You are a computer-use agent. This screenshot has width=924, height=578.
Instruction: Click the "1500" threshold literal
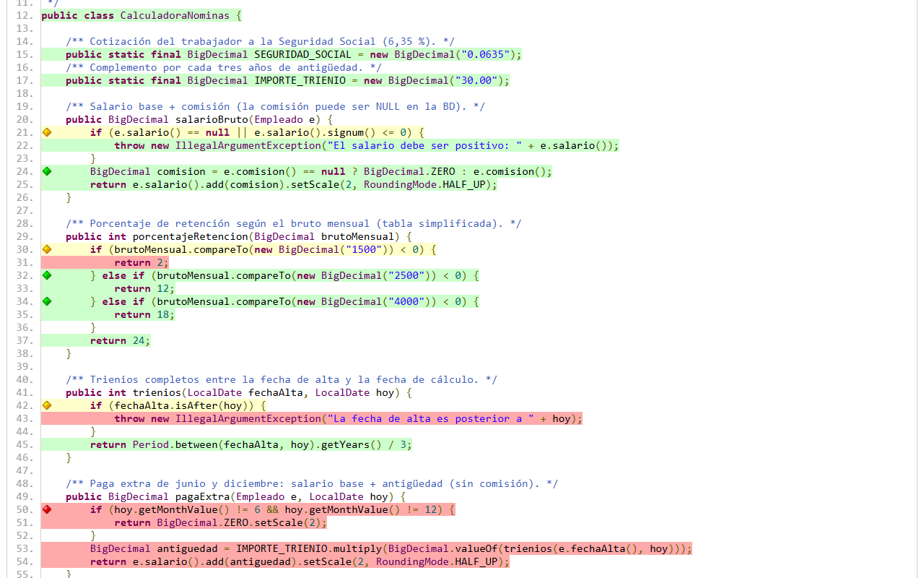[363, 249]
